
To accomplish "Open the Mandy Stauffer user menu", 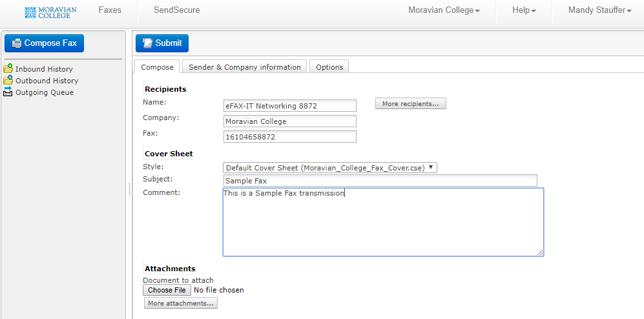I will [x=600, y=10].
